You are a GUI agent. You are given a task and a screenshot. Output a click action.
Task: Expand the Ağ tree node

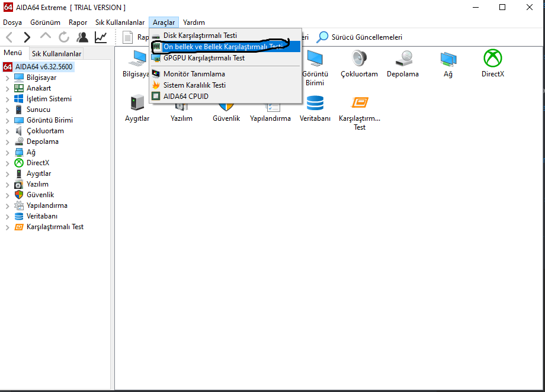click(x=7, y=153)
